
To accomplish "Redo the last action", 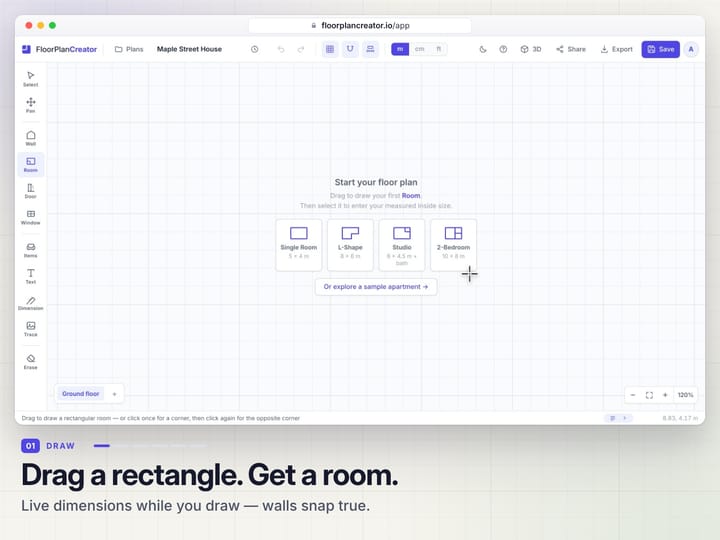I will pyautogui.click(x=301, y=49).
